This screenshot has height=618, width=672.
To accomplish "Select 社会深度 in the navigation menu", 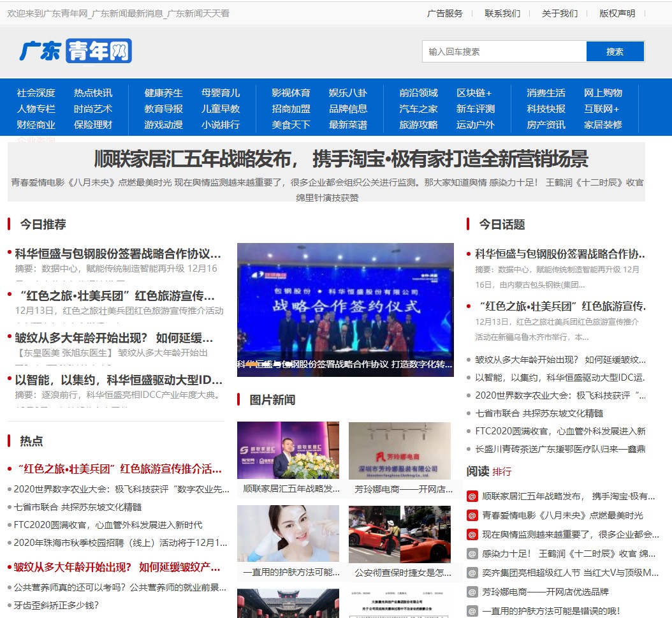I will pos(36,93).
